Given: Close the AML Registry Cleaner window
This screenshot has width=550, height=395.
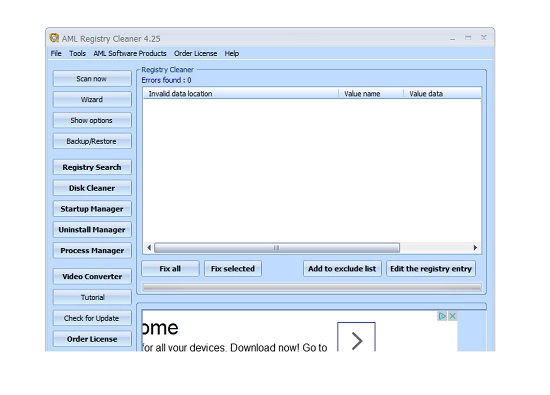Looking at the screenshot, I should 484,38.
